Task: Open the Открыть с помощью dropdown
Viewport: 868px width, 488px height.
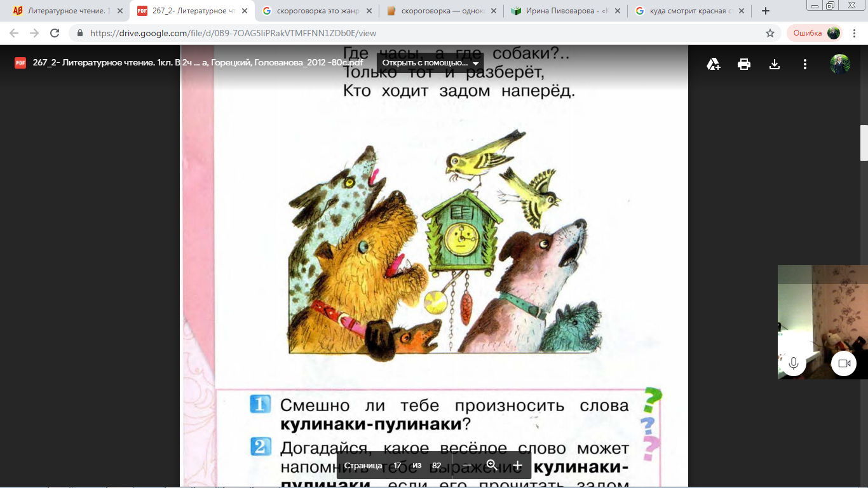Action: (430, 63)
